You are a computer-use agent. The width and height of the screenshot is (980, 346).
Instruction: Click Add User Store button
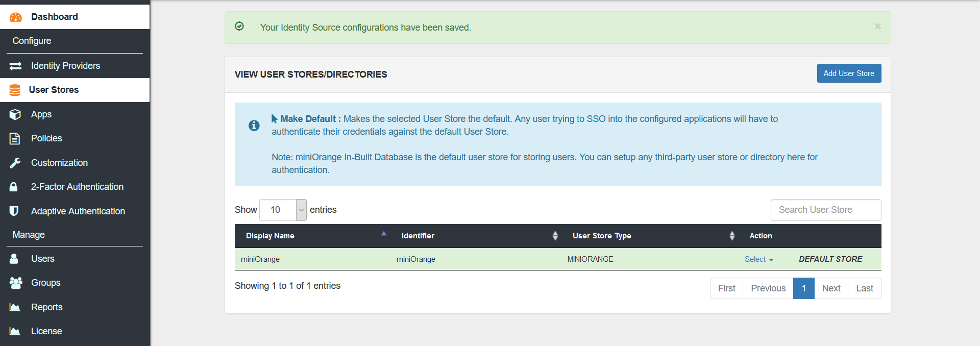[x=849, y=73]
